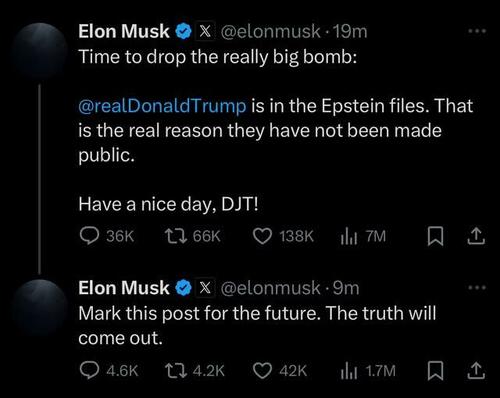
Task: Share the second post via share icon
Action: pos(476,371)
